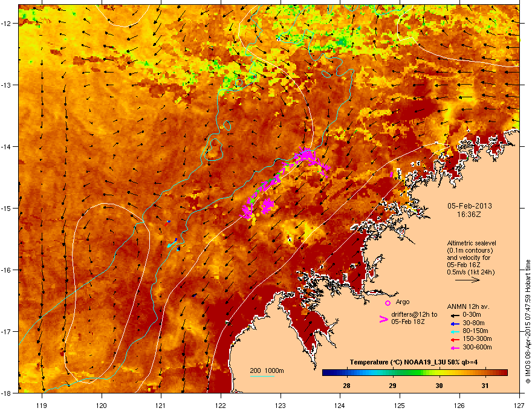
Task: Click the (0.1m contours) text
Action: pos(470,250)
